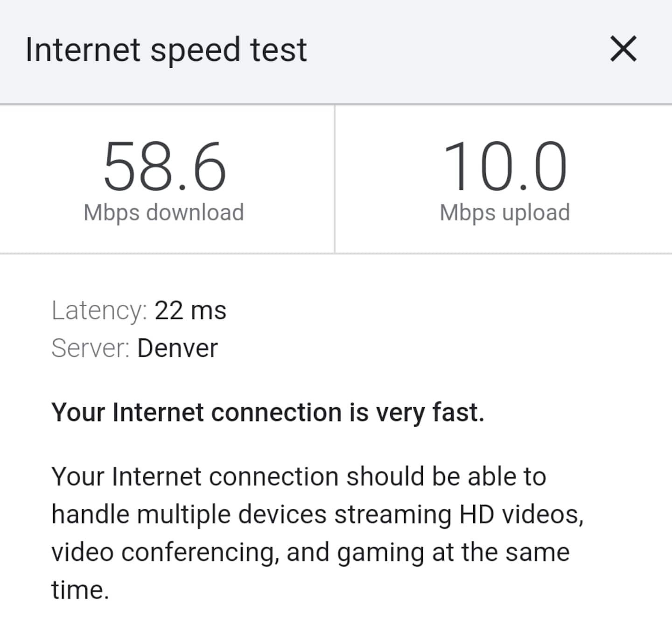This screenshot has height=633, width=672.
Task: Select the 58.6 download speed number
Action: pyautogui.click(x=164, y=167)
